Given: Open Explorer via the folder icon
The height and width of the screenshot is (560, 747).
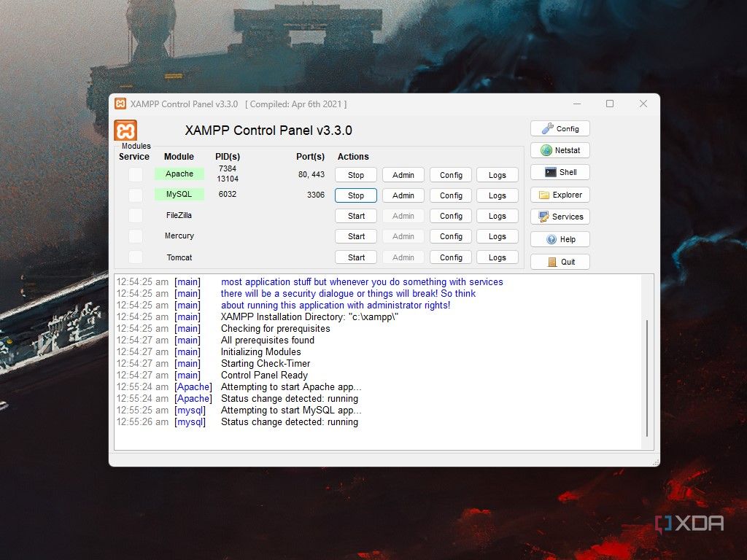Looking at the screenshot, I should tap(560, 195).
